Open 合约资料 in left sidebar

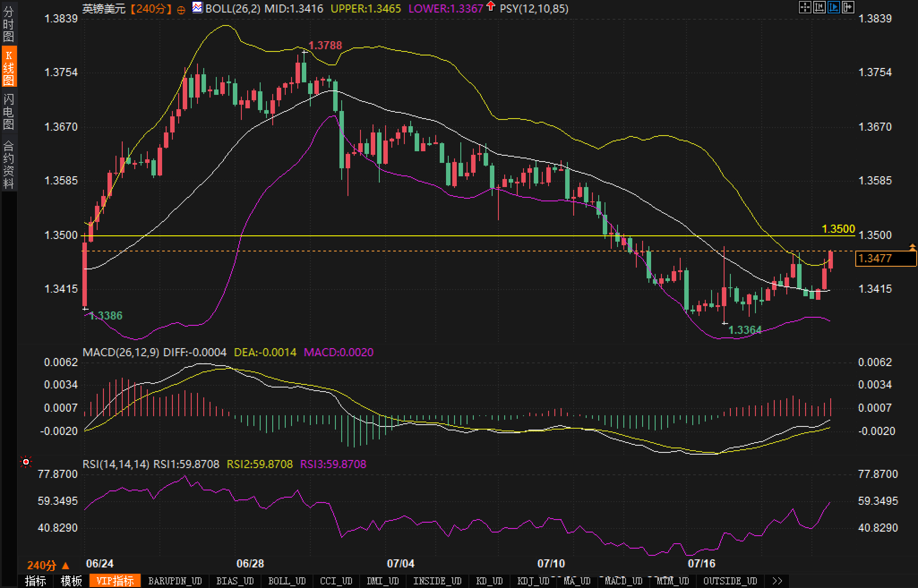(x=9, y=164)
